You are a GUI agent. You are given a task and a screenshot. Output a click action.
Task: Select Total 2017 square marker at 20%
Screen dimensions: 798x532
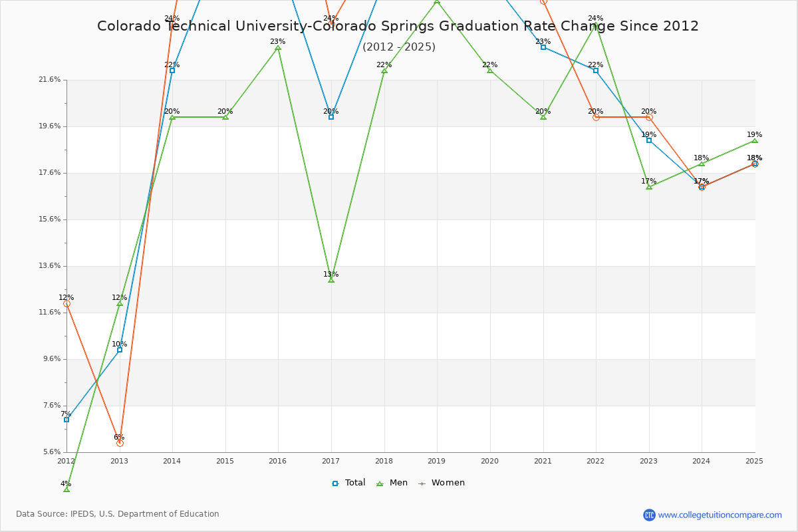coord(331,117)
